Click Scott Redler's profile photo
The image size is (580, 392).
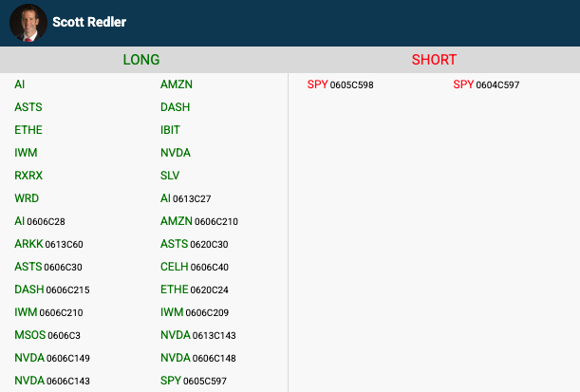click(28, 22)
